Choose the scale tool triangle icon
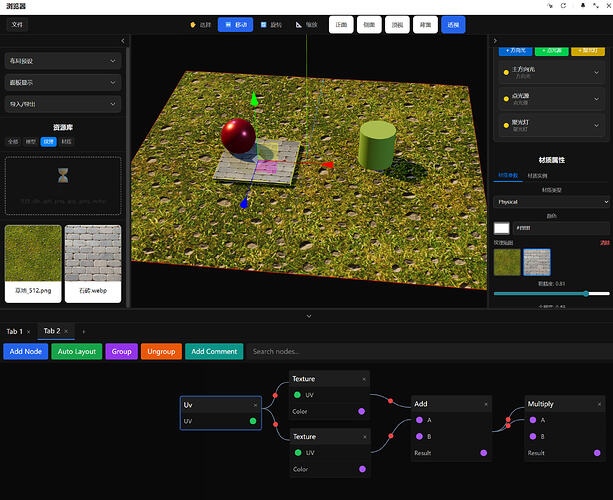The image size is (613, 500). [x=299, y=25]
